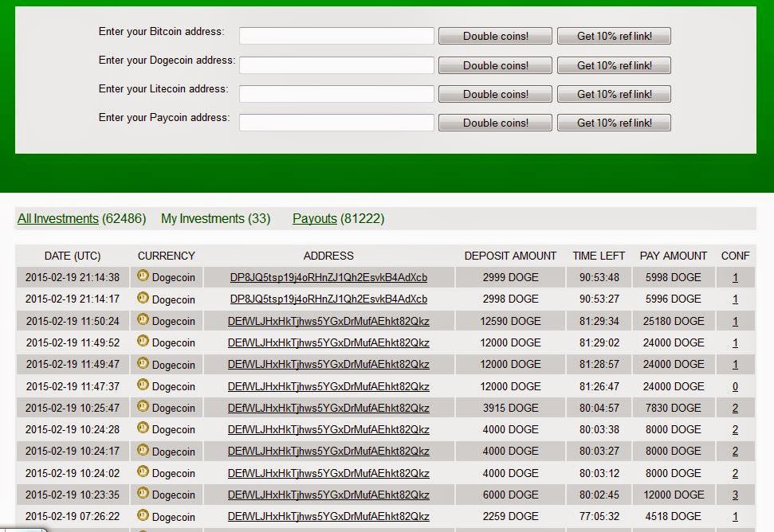Open address link in 11:49:52 row
This screenshot has width=774, height=532.
(328, 342)
